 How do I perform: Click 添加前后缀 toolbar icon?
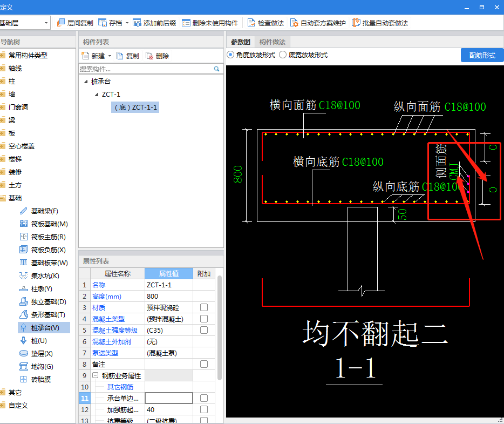137,23
